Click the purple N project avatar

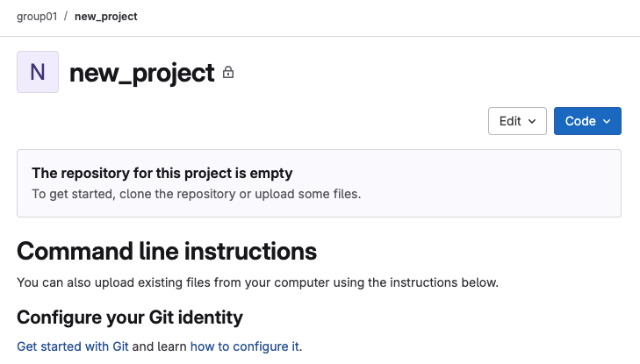[38, 72]
